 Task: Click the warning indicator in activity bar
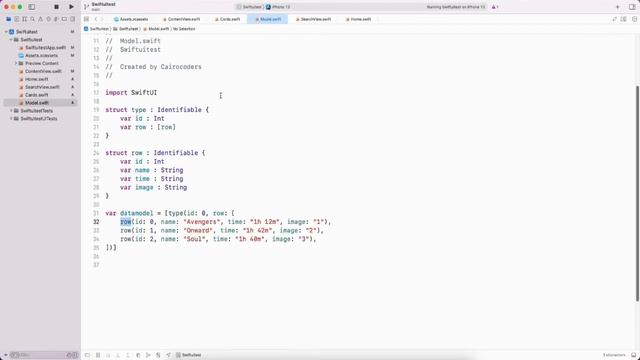click(x=495, y=7)
